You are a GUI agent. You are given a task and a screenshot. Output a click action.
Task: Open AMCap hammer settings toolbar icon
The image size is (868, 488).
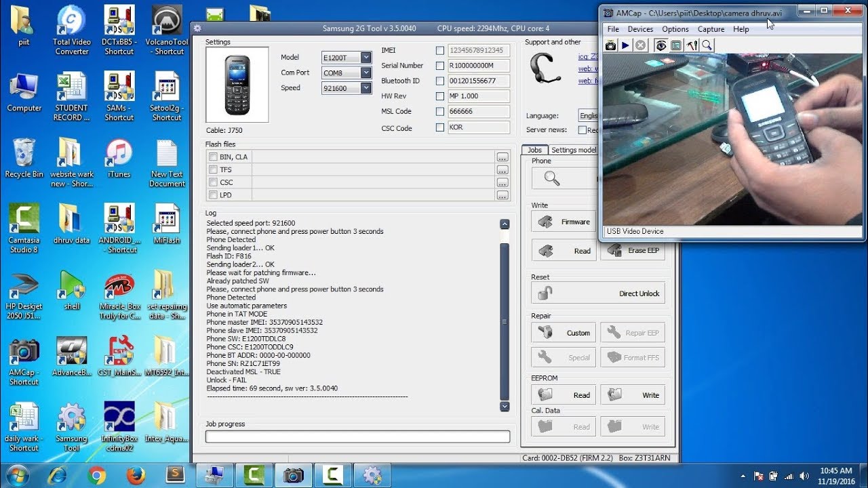(x=692, y=45)
